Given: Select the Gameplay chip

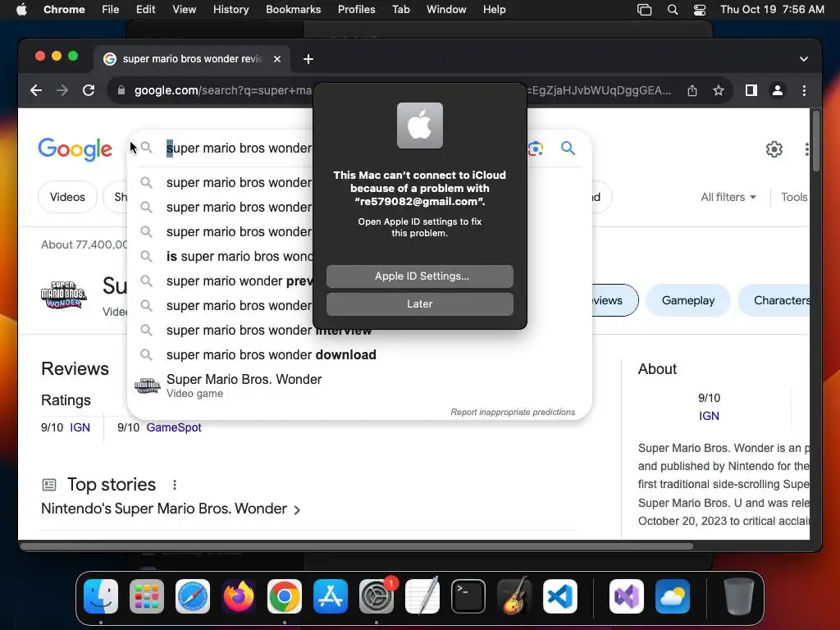Looking at the screenshot, I should [x=688, y=300].
